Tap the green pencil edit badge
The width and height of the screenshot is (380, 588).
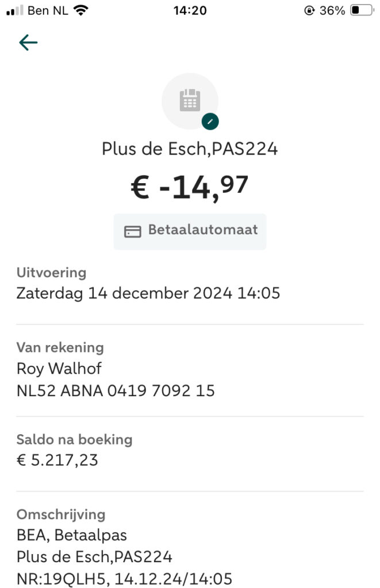click(210, 121)
